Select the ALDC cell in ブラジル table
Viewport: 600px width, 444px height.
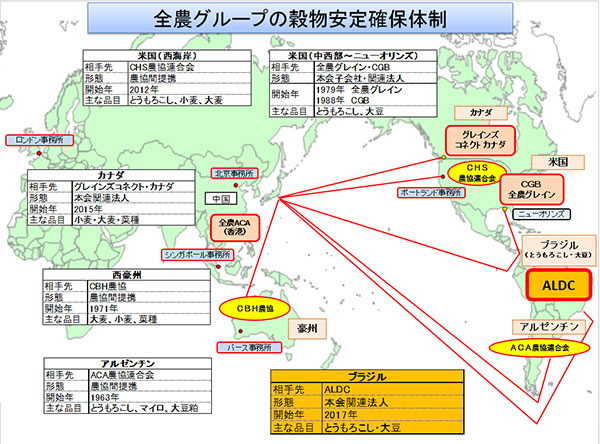pyautogui.click(x=393, y=390)
